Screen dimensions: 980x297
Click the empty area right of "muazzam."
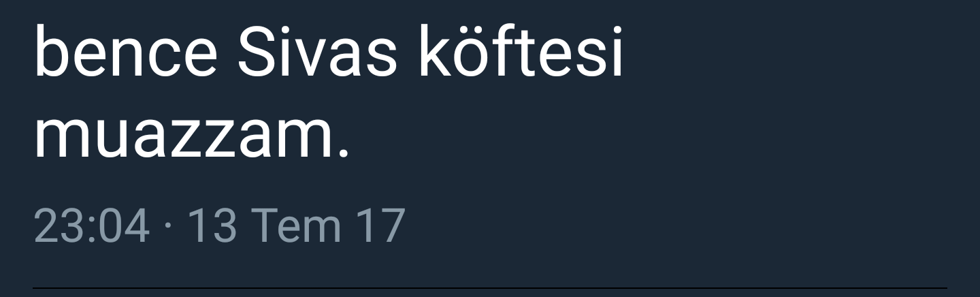pyautogui.click(x=660, y=136)
